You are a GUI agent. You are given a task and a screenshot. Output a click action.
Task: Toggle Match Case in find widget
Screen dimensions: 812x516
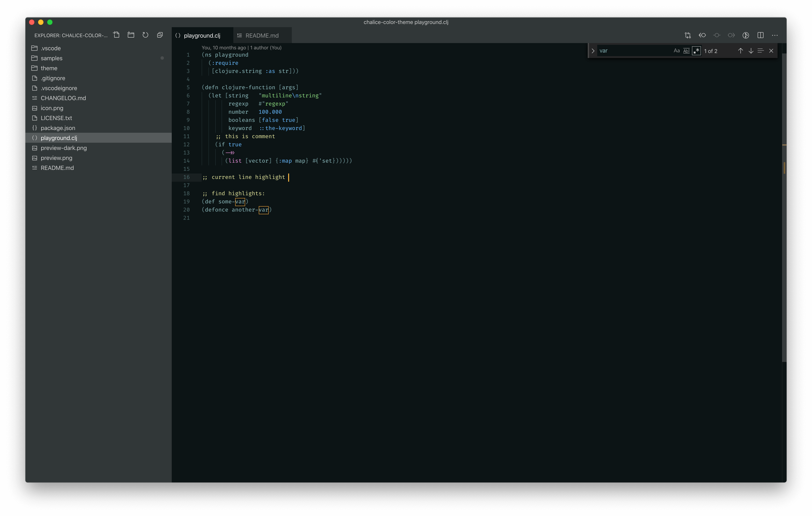(x=677, y=51)
